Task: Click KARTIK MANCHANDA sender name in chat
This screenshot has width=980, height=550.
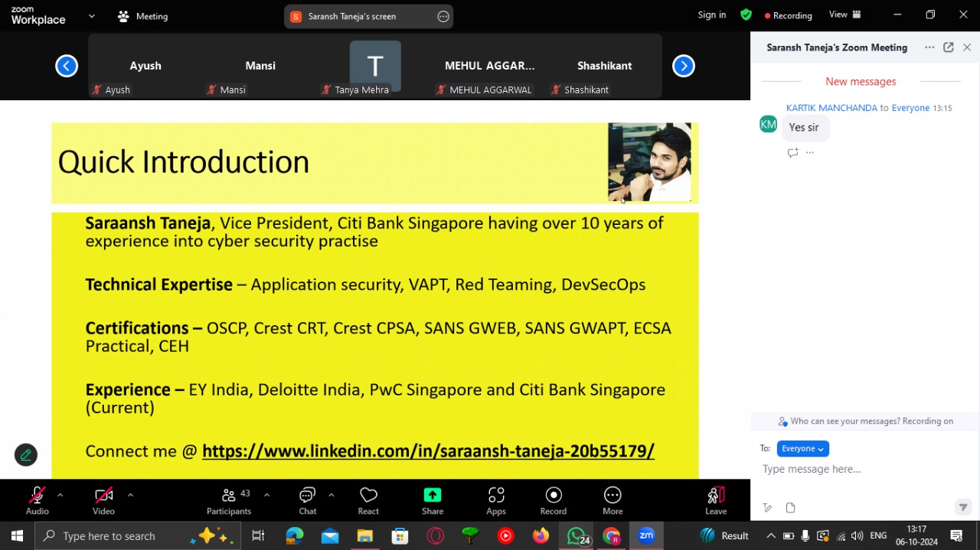Action: 831,108
